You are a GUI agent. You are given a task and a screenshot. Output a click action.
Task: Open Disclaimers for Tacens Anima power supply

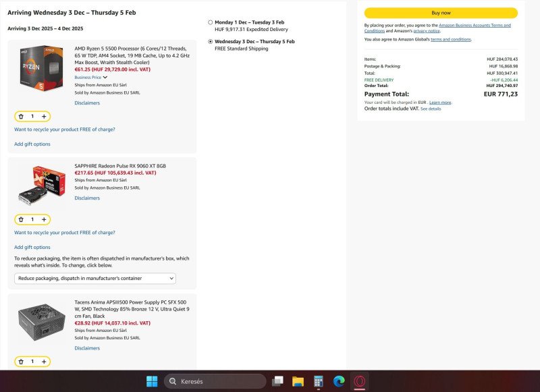pos(87,348)
